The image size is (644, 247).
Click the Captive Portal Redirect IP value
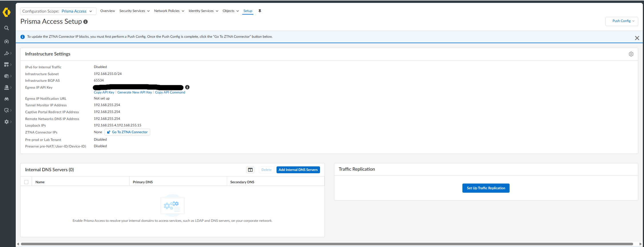[x=107, y=112]
